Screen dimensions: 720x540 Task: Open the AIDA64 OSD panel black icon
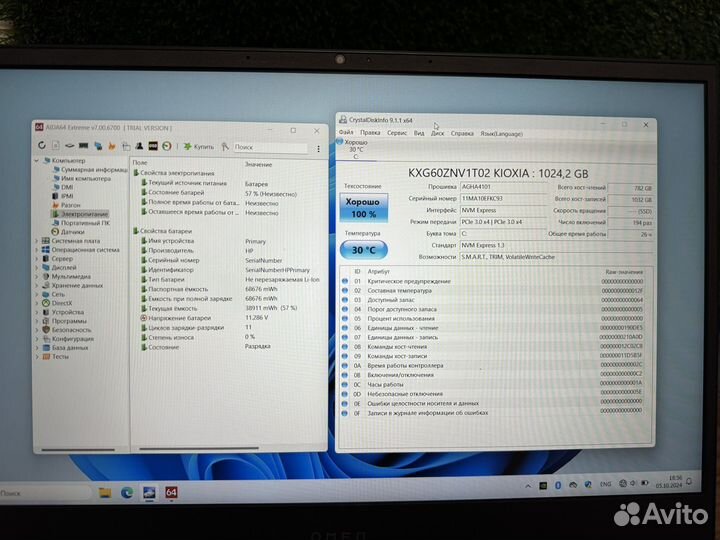click(x=153, y=146)
